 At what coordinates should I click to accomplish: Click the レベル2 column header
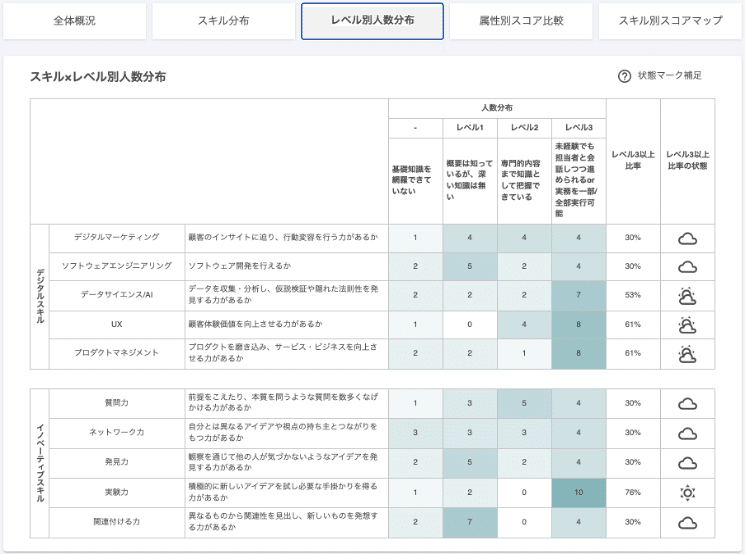pos(524,128)
